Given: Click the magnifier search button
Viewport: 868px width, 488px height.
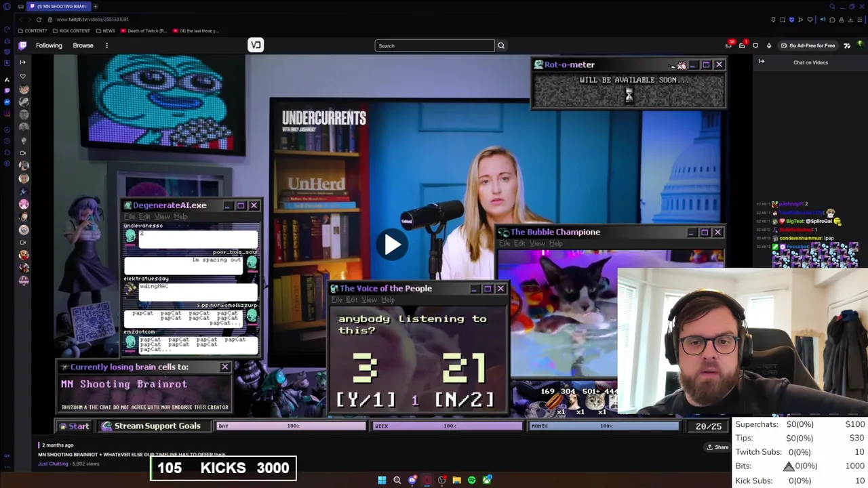Looking at the screenshot, I should (x=501, y=45).
